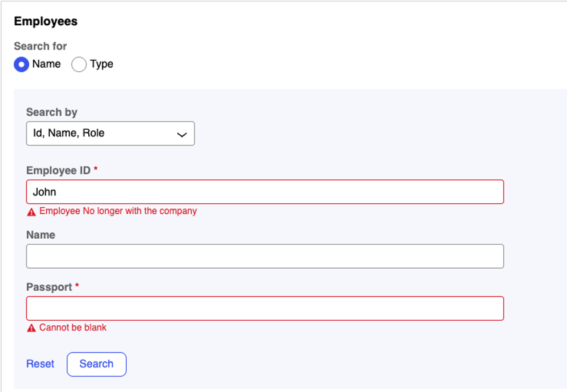
Task: Click the chevron arrow in Search by
Action: tap(182, 134)
